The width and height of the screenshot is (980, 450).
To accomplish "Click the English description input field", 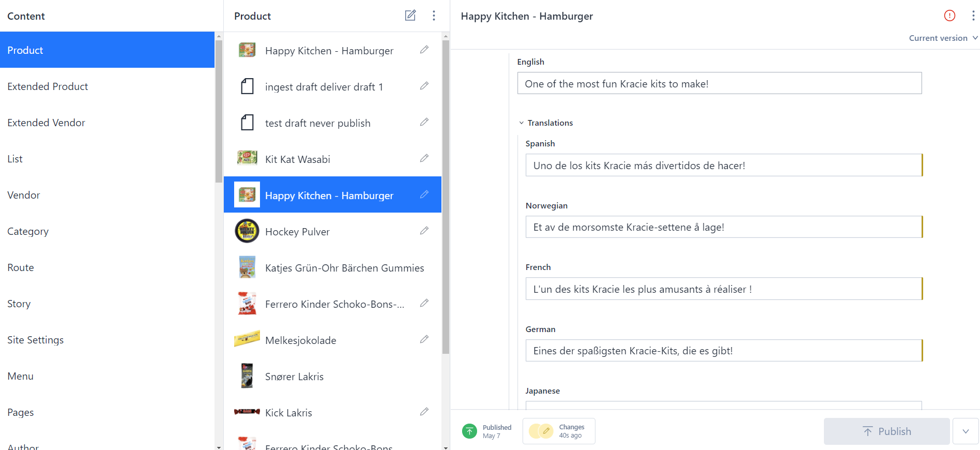I will [719, 83].
